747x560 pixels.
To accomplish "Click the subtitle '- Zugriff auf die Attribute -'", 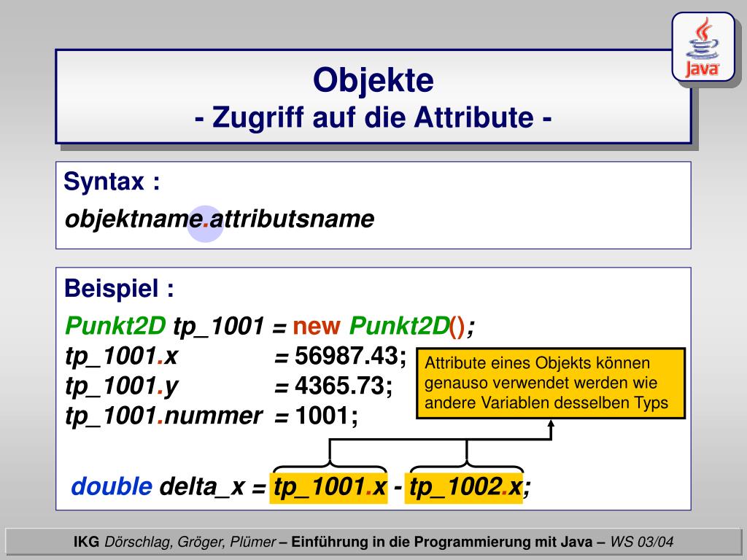I will tap(373, 117).
